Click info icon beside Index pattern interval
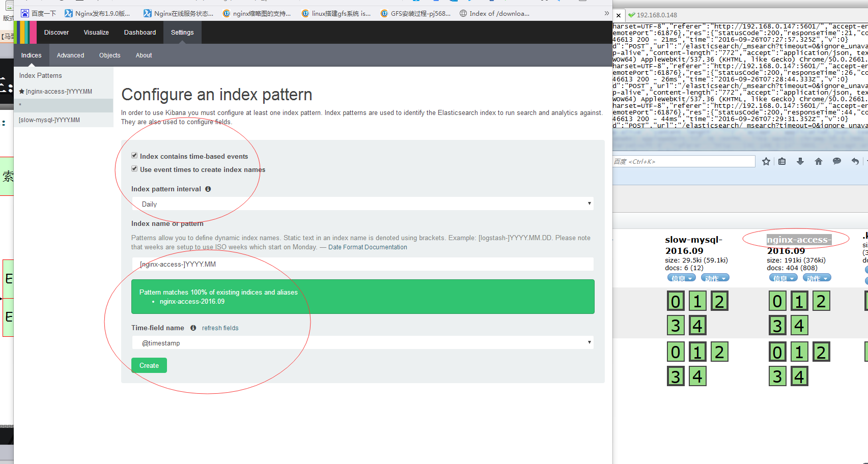Viewport: 868px width, 464px height. pyautogui.click(x=208, y=189)
